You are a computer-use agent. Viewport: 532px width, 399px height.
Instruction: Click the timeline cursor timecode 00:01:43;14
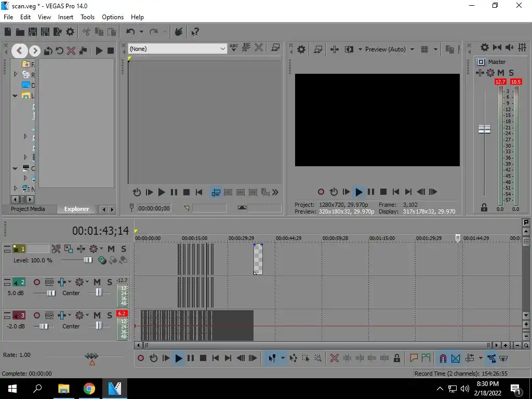point(100,231)
